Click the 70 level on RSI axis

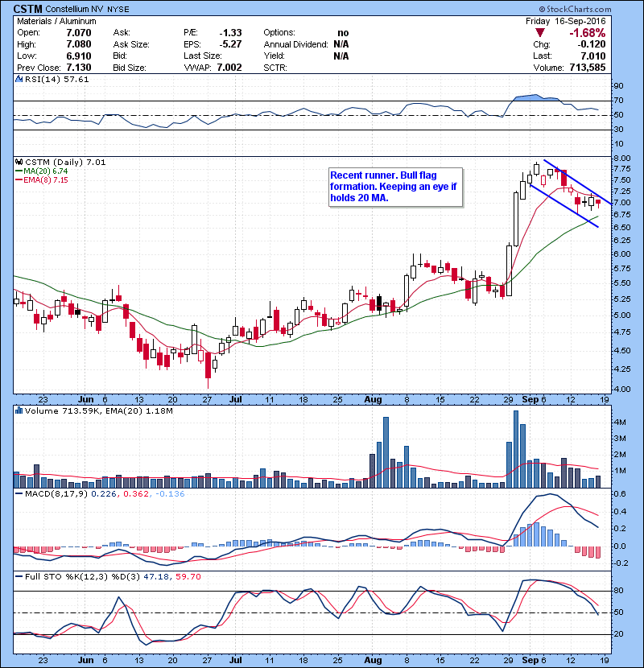(618, 101)
